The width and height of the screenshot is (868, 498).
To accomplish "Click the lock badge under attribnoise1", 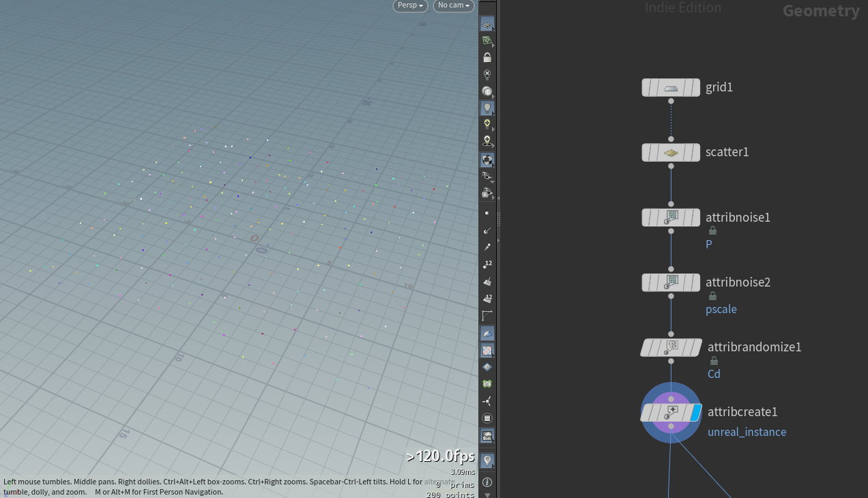I will 712,231.
